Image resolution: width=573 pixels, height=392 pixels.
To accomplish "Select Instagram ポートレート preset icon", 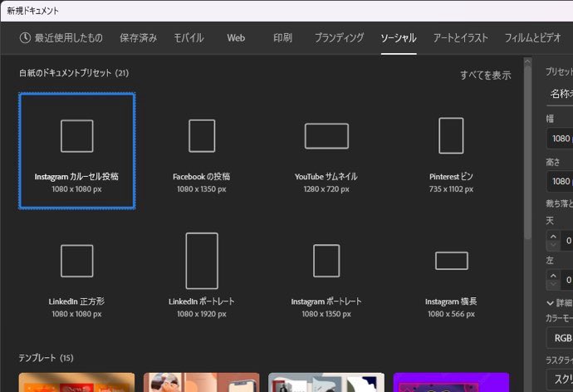I will [x=326, y=261].
